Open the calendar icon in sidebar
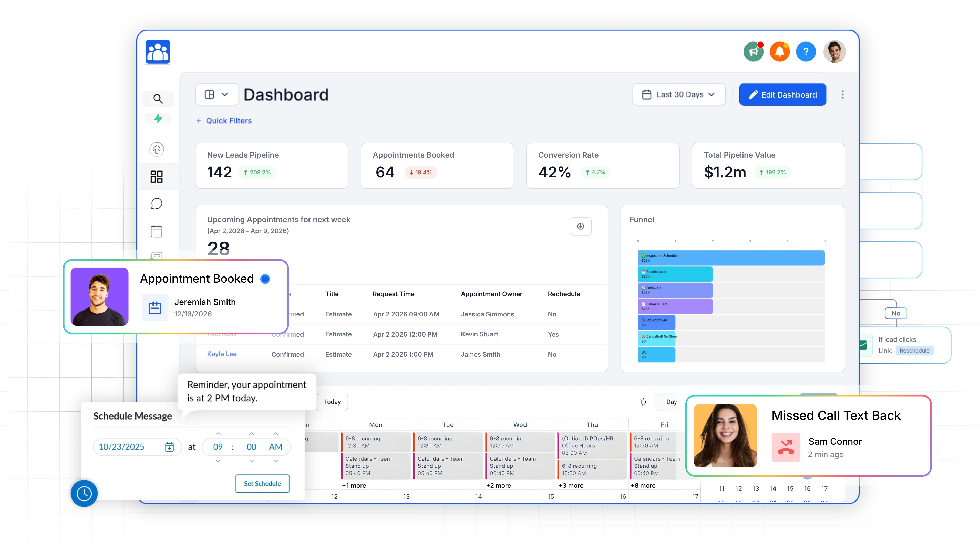 pos(156,231)
